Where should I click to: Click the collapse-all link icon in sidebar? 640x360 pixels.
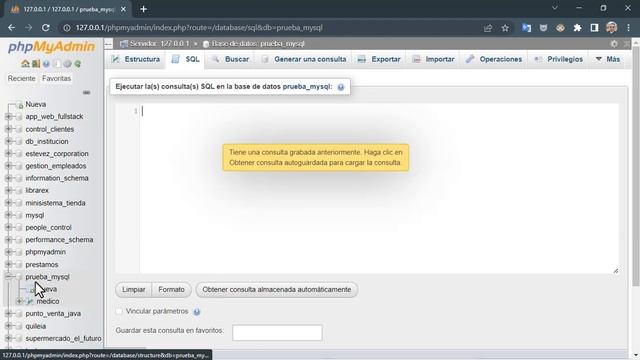pyautogui.click(x=86, y=93)
